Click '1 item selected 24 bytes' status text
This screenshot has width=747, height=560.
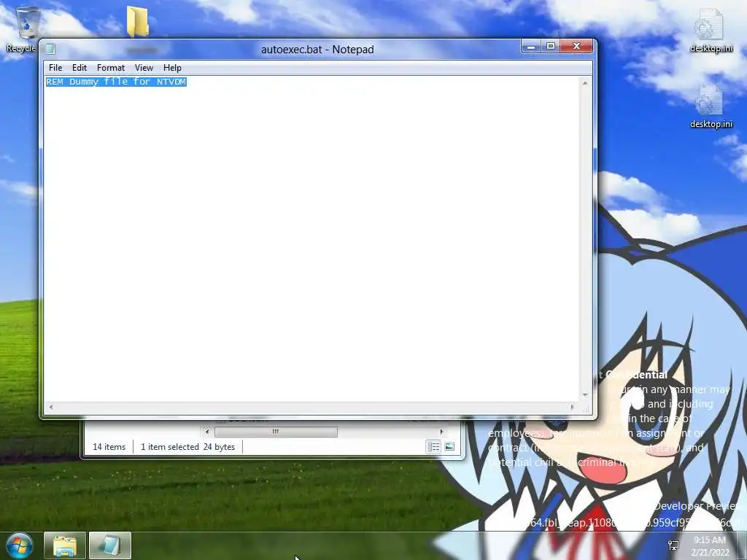pyautogui.click(x=187, y=447)
